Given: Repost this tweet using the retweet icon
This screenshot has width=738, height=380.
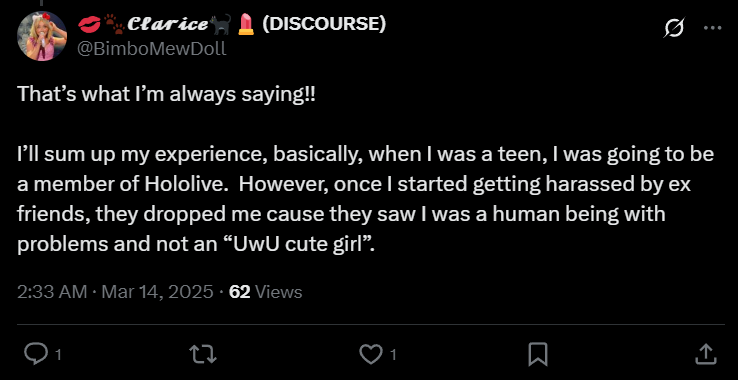Looking at the screenshot, I should (x=202, y=354).
